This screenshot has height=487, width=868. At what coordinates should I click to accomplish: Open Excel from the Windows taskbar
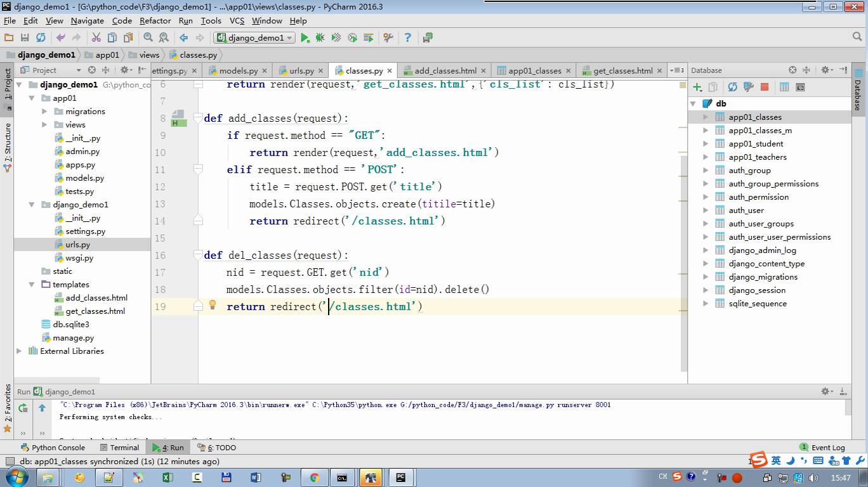click(168, 477)
